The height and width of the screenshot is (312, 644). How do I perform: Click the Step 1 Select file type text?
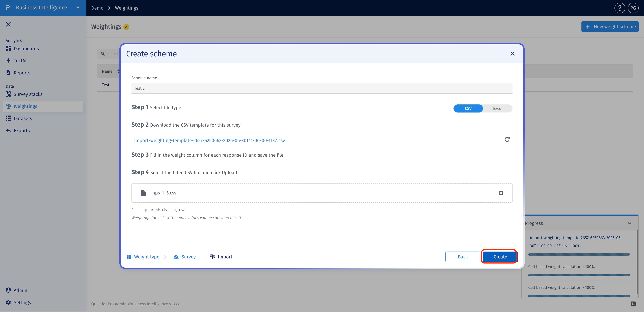point(156,107)
